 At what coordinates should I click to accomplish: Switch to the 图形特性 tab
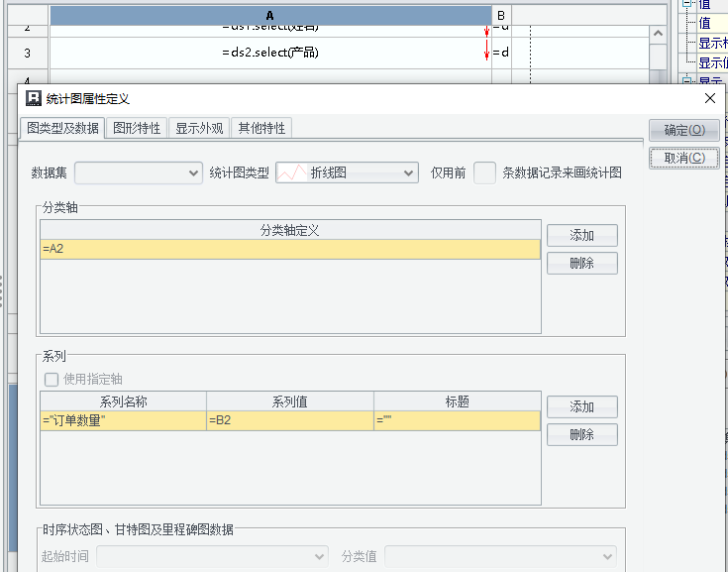137,128
